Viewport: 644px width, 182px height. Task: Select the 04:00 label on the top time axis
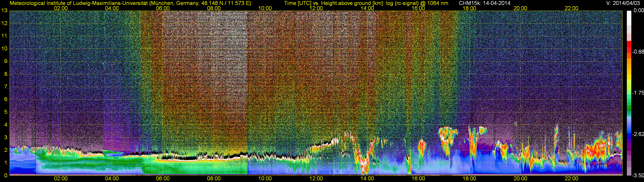click(112, 8)
